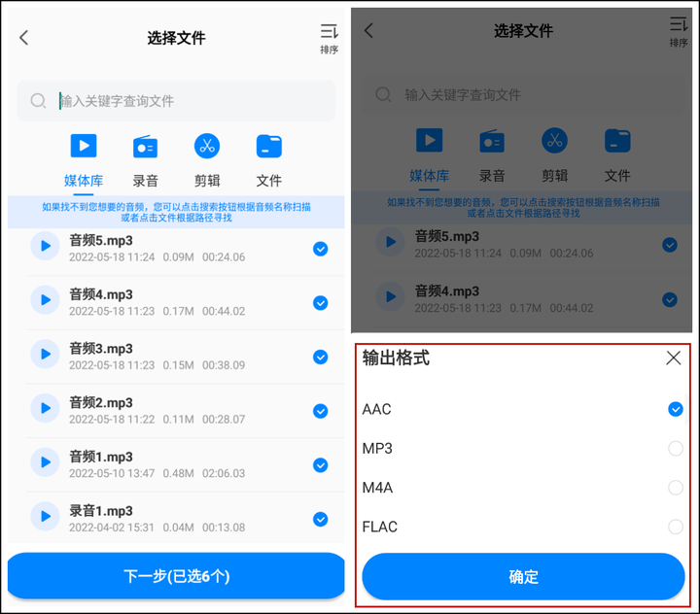Click search magnifier icon in left screen
This screenshot has width=700, height=614.
click(x=38, y=100)
